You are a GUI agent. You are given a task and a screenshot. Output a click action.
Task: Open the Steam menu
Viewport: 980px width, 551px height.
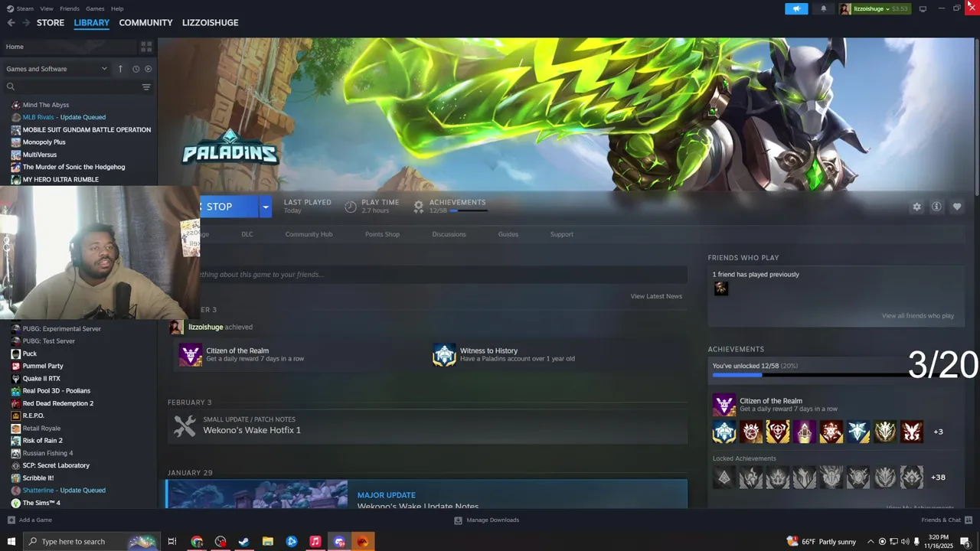point(24,8)
